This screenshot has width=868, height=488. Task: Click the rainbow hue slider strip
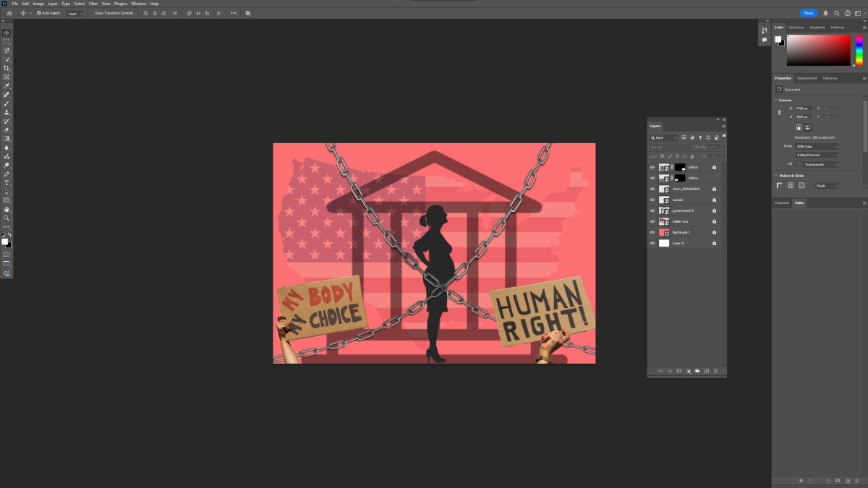(x=859, y=50)
